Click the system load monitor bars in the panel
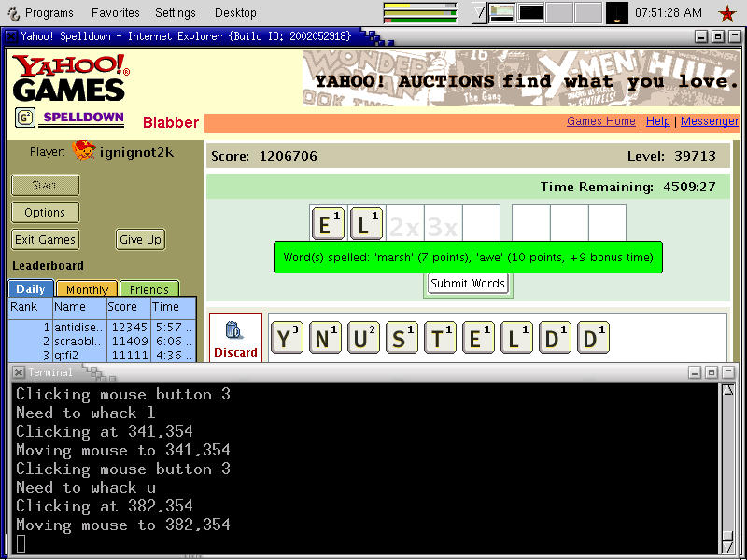The image size is (747, 560). click(x=419, y=13)
